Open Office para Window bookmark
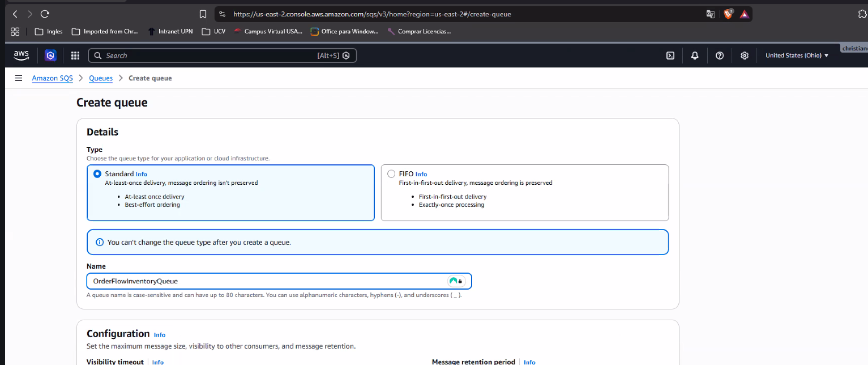This screenshot has height=365, width=868. (344, 32)
